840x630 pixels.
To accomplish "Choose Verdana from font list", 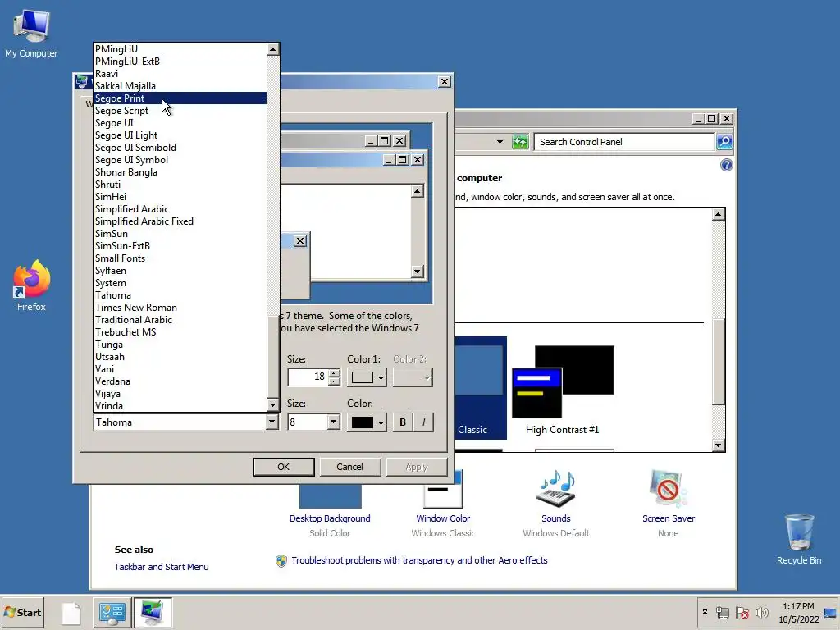I will [x=180, y=381].
